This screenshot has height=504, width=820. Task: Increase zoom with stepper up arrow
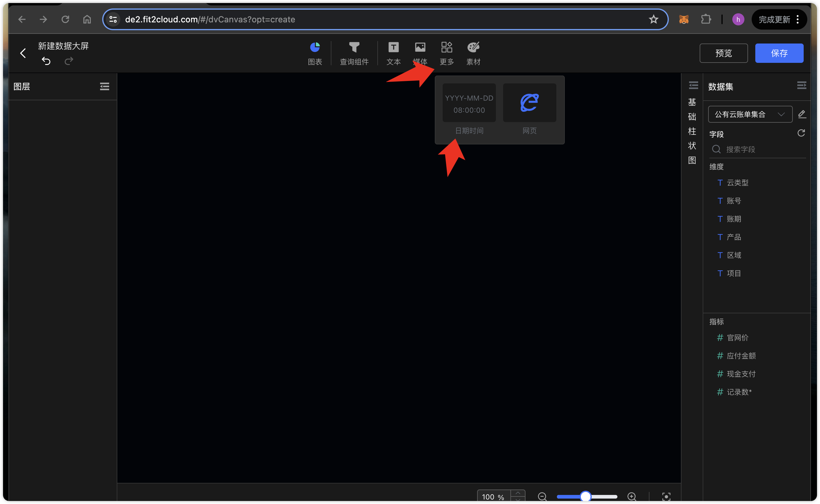tap(518, 493)
